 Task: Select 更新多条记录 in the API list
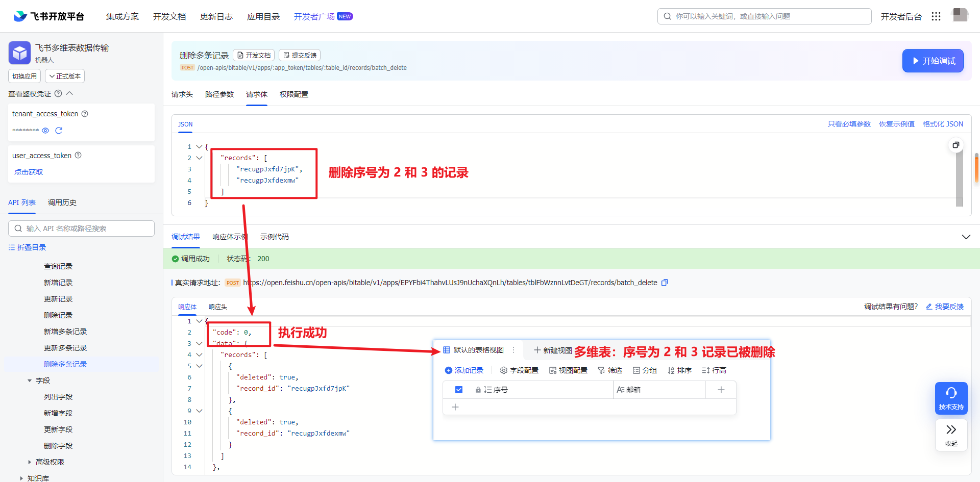coord(65,348)
